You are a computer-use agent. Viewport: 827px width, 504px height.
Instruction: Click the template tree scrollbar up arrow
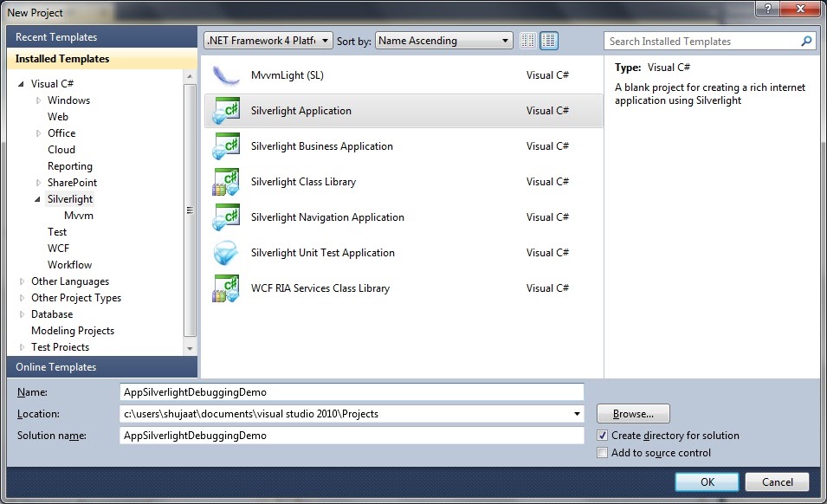pyautogui.click(x=190, y=76)
